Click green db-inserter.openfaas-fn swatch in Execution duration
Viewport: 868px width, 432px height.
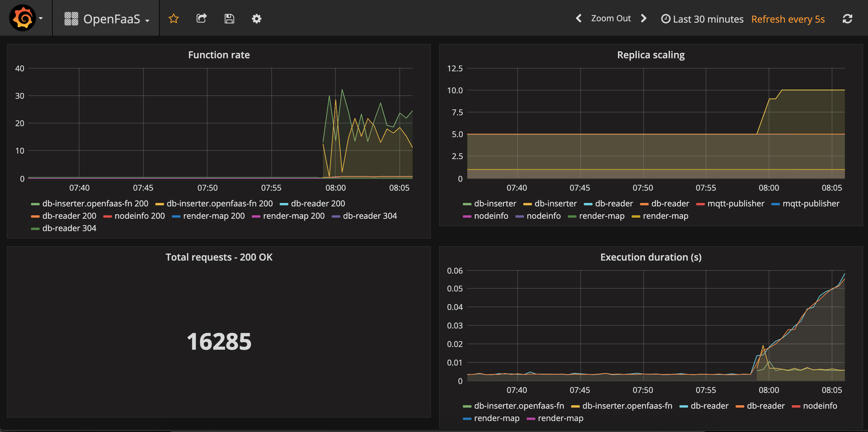(x=467, y=406)
